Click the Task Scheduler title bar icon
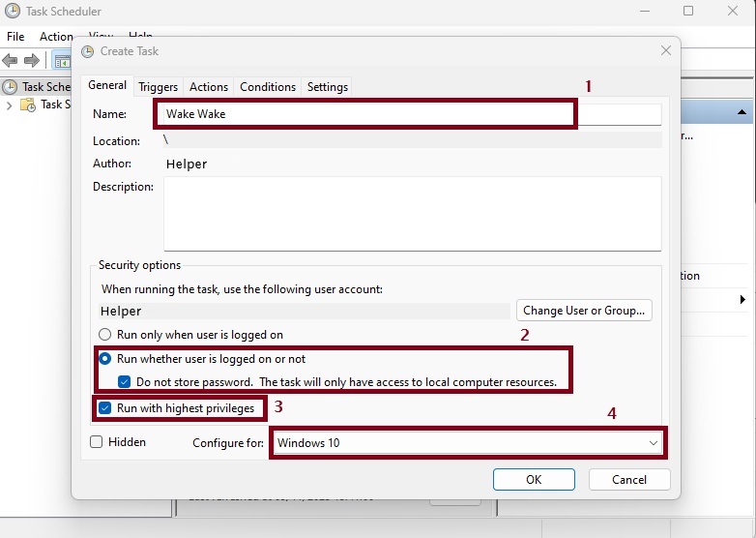Image resolution: width=756 pixels, height=538 pixels. pos(13,11)
